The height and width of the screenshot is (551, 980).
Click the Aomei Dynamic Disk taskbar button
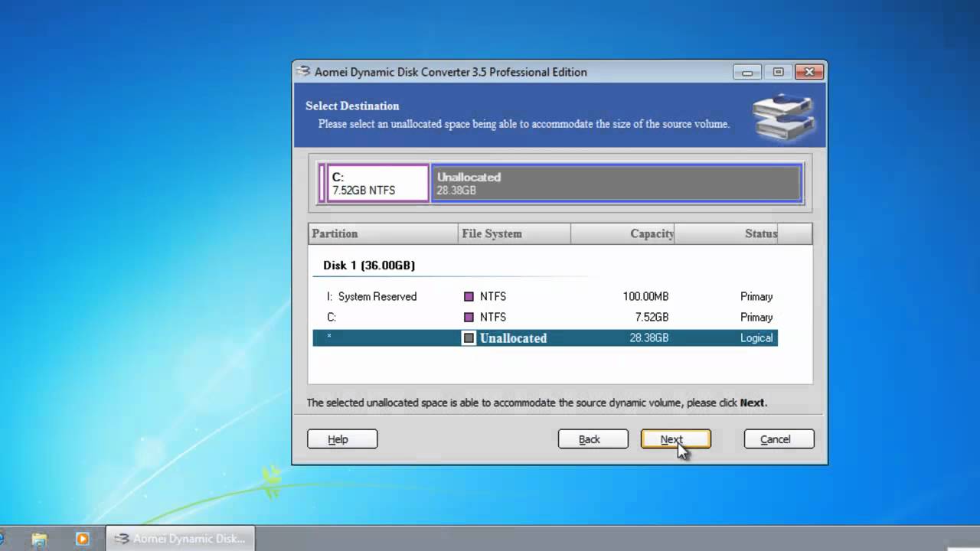(180, 539)
